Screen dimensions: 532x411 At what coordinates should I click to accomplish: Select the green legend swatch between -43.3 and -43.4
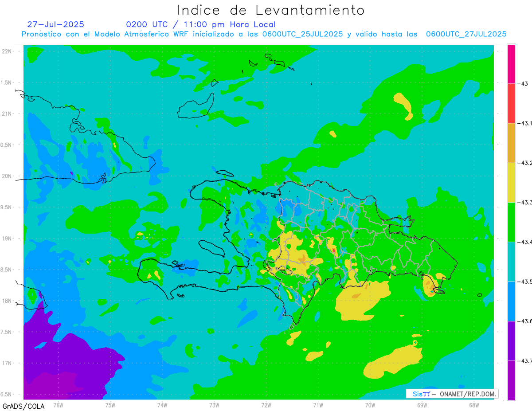click(x=511, y=222)
